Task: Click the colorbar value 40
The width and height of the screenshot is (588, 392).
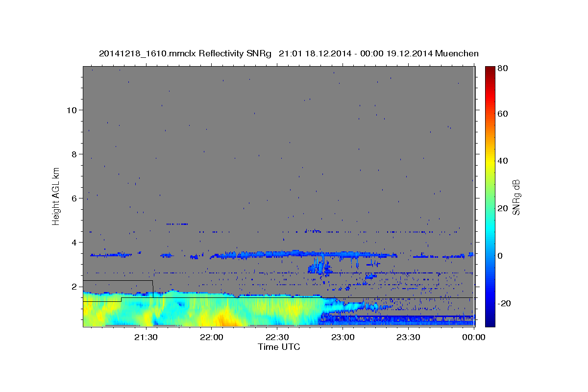Action: (x=503, y=161)
